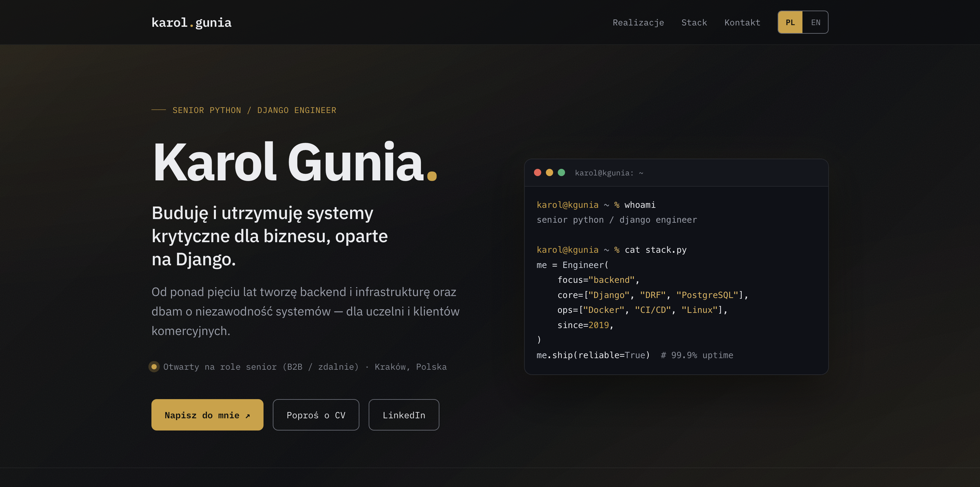Click the Otwarty na role senior status text
The width and height of the screenshot is (980, 487).
click(305, 367)
